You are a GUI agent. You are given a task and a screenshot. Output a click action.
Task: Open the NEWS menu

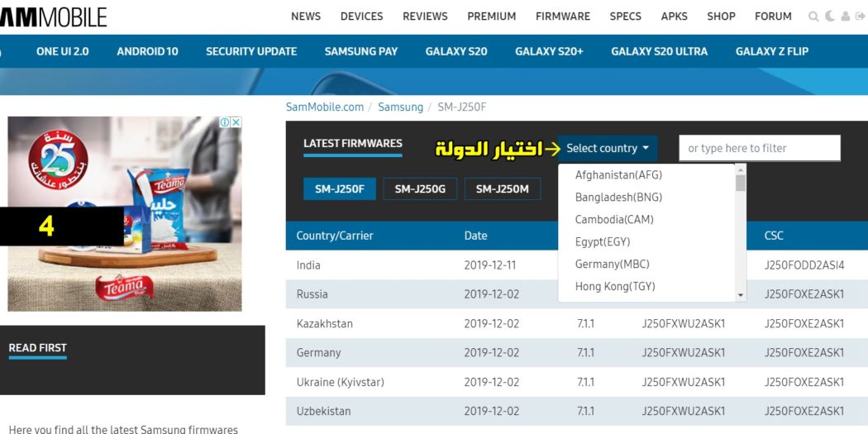pyautogui.click(x=306, y=17)
